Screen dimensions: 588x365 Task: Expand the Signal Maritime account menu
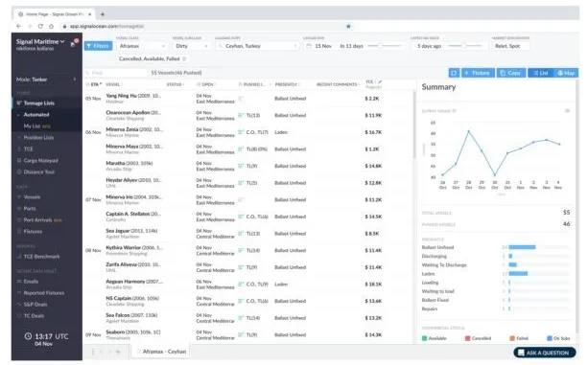40,41
